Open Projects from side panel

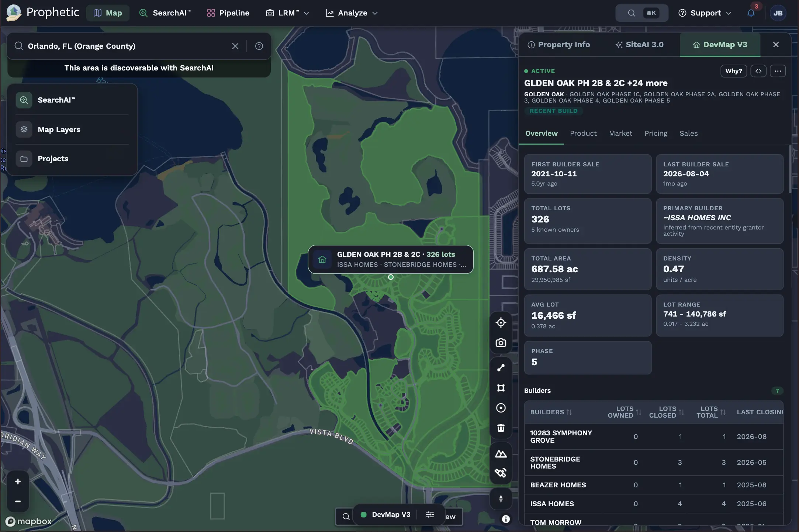72,159
